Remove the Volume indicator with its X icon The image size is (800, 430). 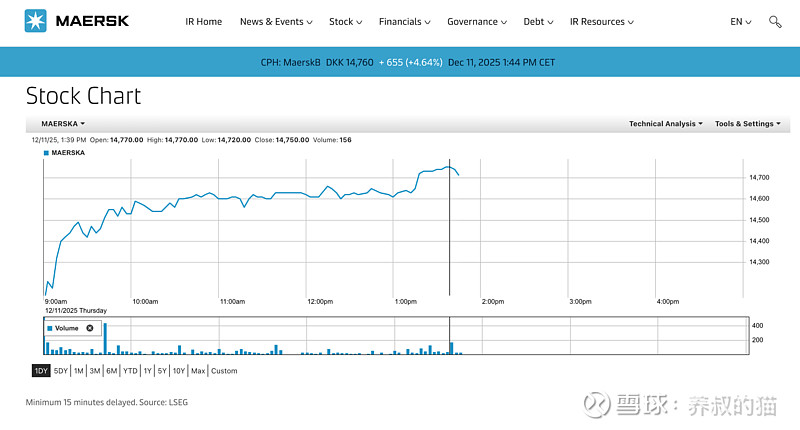pos(89,328)
